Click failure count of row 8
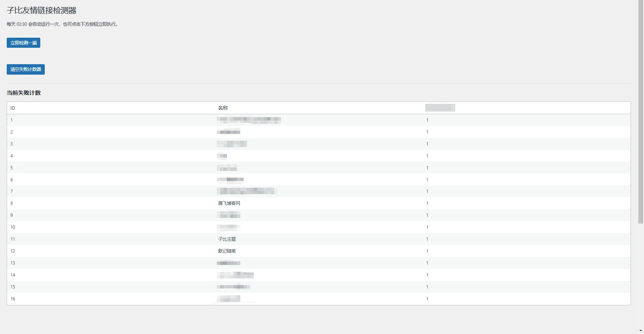The image size is (644, 334). pos(427,203)
